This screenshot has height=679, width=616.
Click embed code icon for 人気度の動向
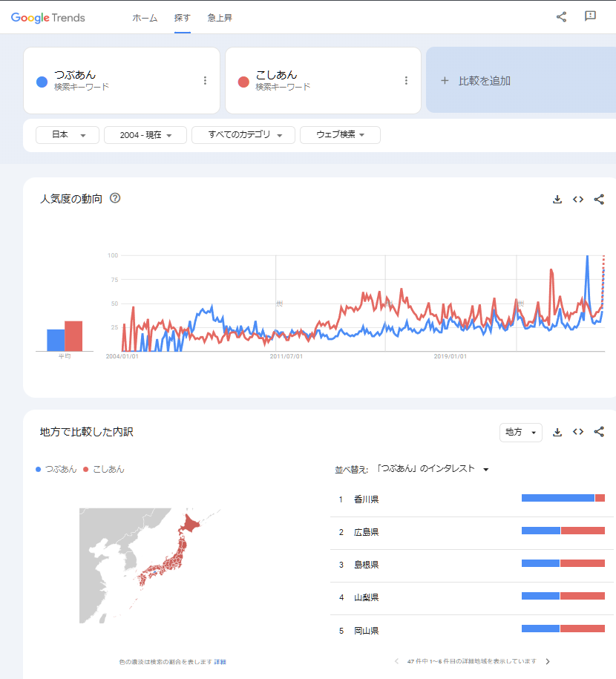[x=578, y=199]
